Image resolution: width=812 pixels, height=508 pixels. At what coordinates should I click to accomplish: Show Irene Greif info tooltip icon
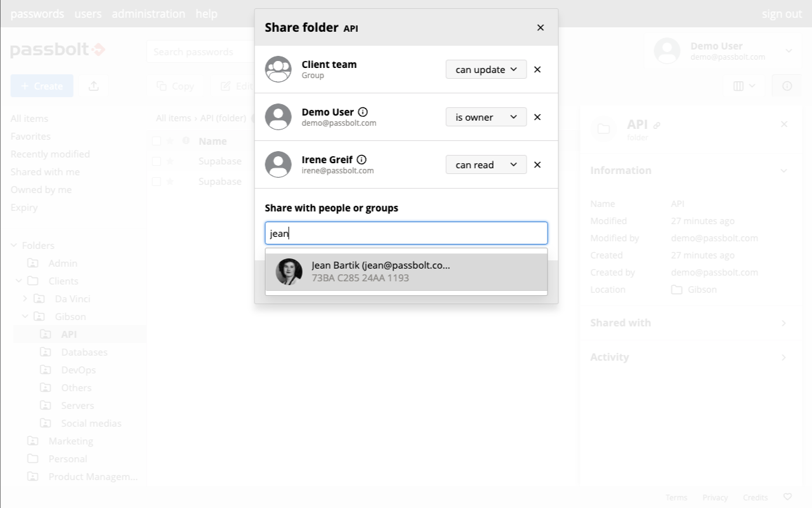click(x=362, y=159)
